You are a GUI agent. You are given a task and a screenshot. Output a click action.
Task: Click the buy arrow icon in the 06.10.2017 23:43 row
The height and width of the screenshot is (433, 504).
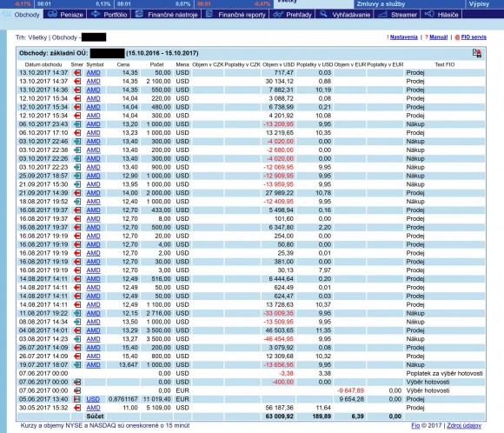77,124
